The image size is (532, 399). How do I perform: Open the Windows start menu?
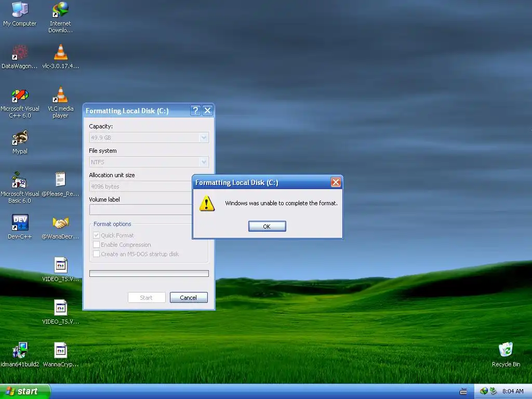coord(25,392)
